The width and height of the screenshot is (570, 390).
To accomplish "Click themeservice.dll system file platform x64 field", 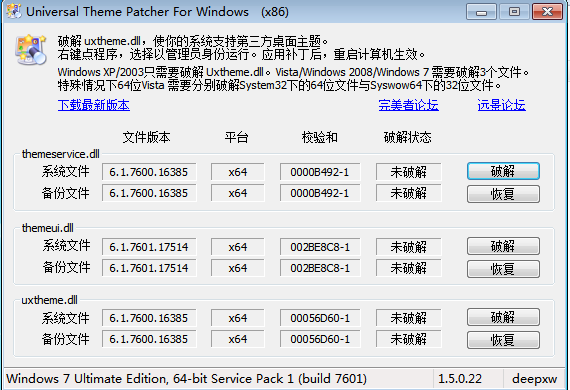I will point(238,172).
